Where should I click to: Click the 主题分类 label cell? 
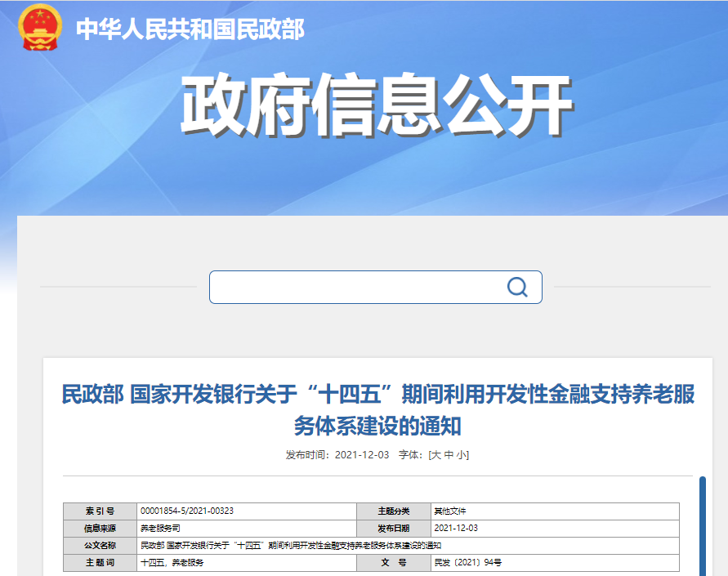[x=393, y=511]
